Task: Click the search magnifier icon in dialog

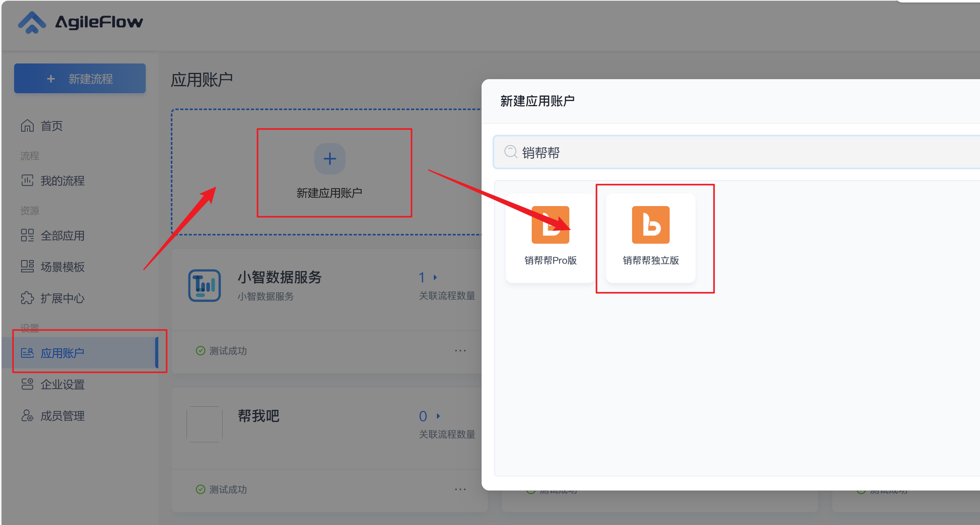Action: pyautogui.click(x=511, y=152)
